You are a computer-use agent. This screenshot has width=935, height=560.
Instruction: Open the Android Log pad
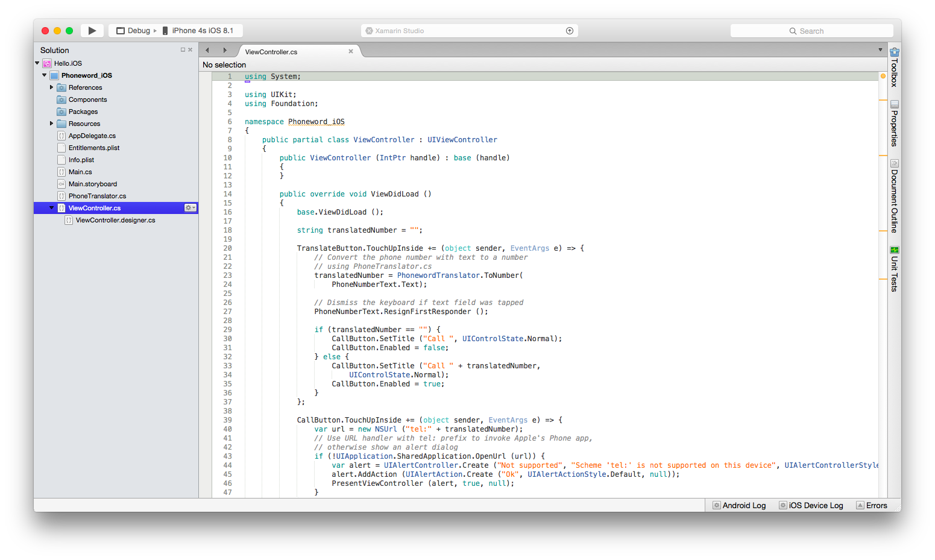[x=739, y=505]
